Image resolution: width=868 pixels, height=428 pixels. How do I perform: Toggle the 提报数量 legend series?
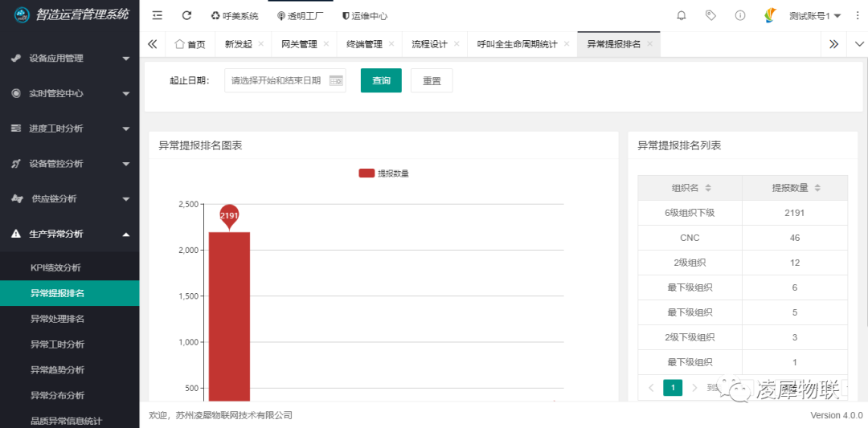pos(383,173)
